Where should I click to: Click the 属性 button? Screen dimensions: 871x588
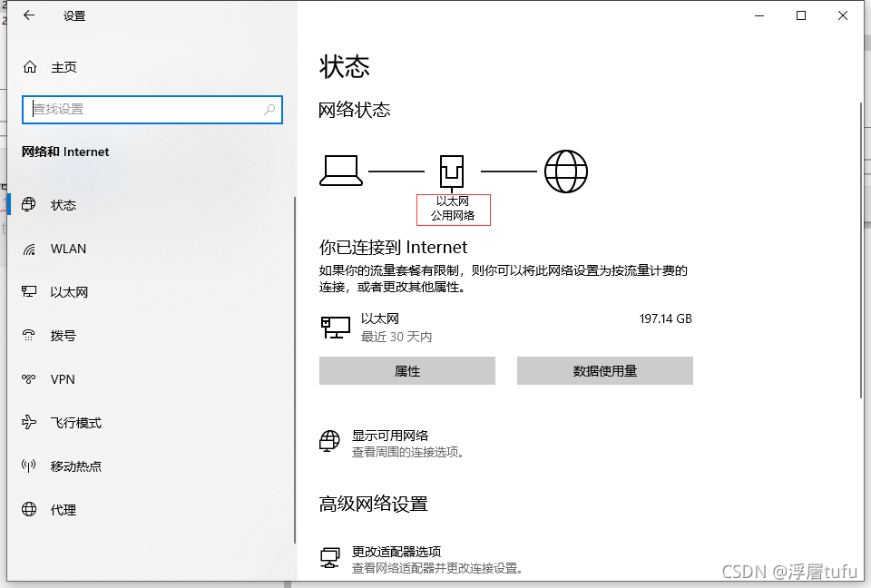click(x=406, y=370)
